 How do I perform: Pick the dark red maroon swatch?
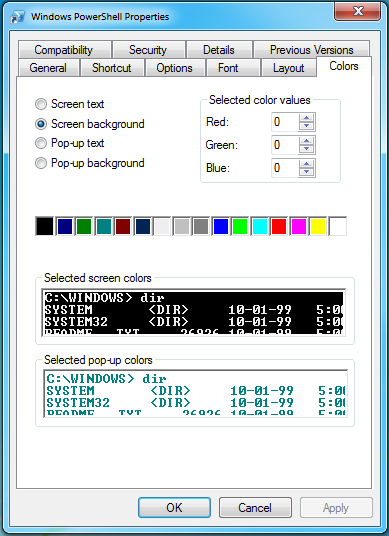click(x=123, y=226)
